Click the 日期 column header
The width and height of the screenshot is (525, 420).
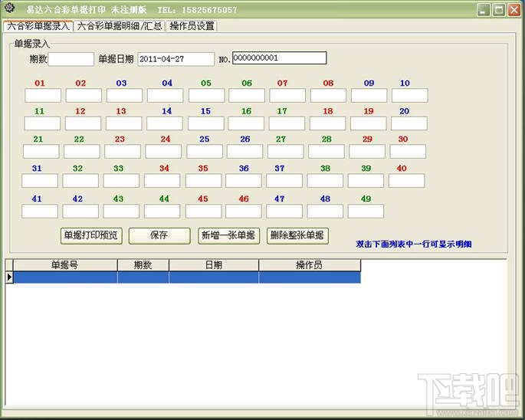214,265
